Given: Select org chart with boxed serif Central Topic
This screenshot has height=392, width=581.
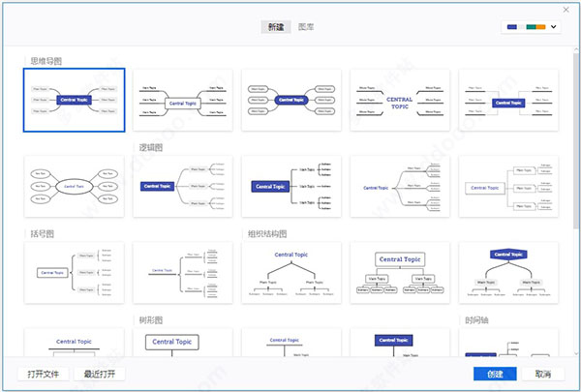Looking at the screenshot, I should point(400,273).
